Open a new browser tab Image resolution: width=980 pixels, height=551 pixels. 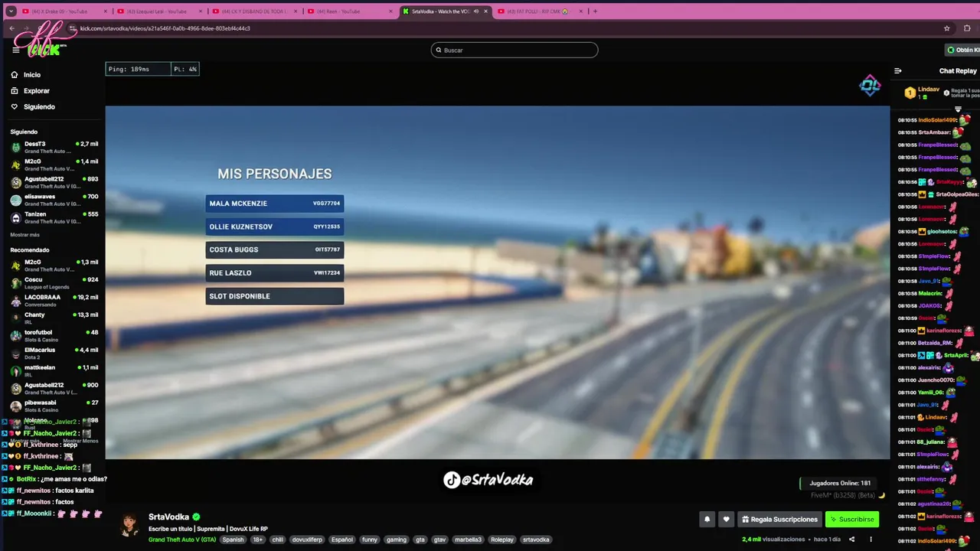tap(596, 11)
